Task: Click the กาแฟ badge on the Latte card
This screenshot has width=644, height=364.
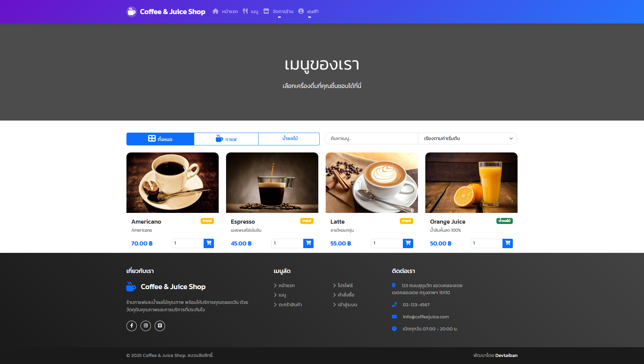Action: [x=406, y=221]
